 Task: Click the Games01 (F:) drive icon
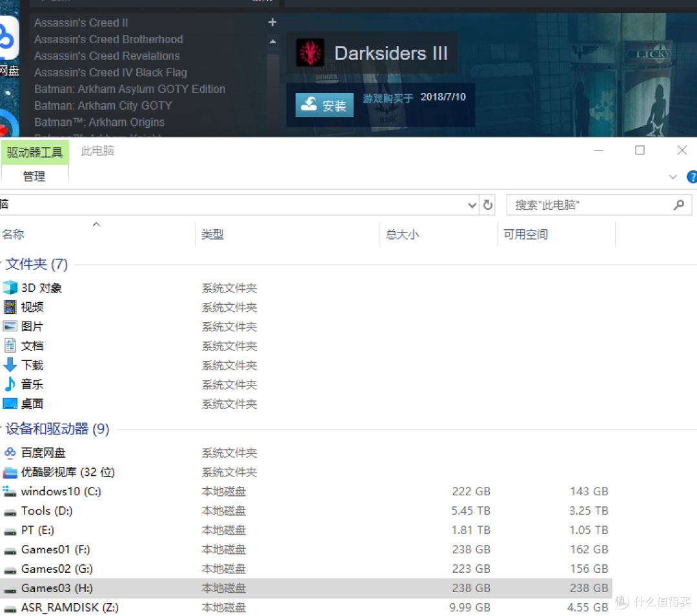[x=10, y=551]
